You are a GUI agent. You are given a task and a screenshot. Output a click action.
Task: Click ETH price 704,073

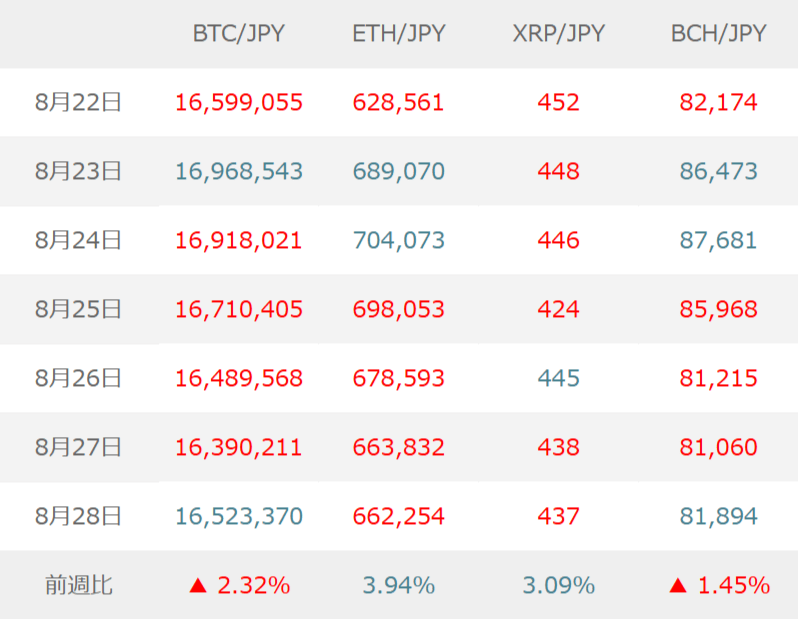tap(398, 240)
